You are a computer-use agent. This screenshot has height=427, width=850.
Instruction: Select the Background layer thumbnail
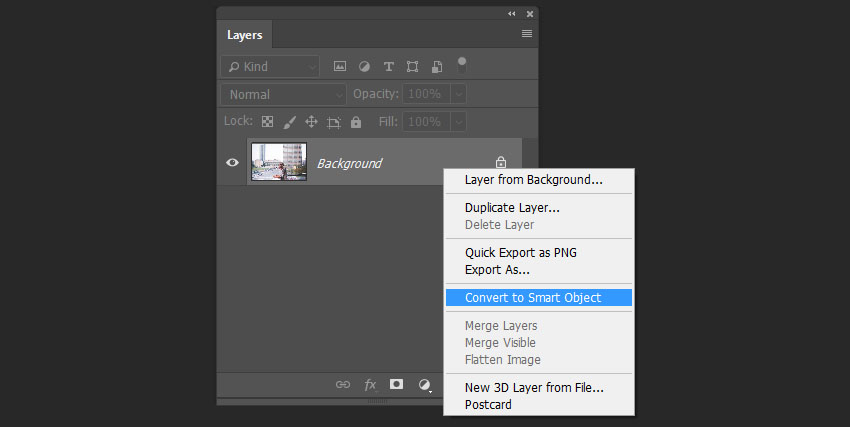pos(279,161)
